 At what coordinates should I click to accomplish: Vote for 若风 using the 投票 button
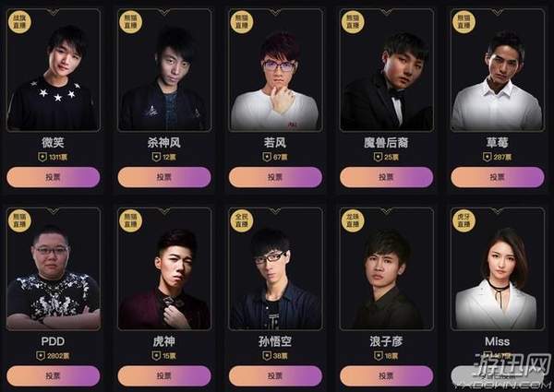coord(275,177)
